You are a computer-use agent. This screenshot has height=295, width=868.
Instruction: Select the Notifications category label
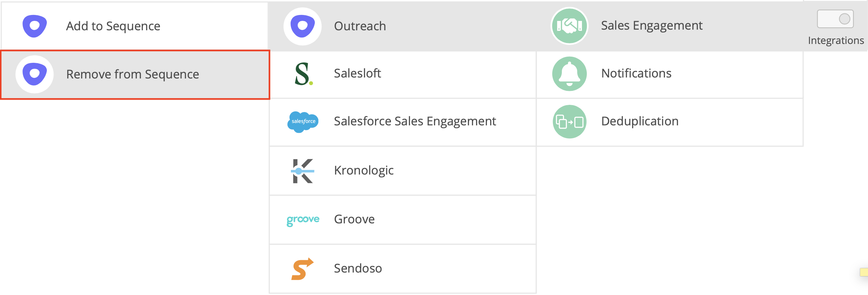coord(636,73)
